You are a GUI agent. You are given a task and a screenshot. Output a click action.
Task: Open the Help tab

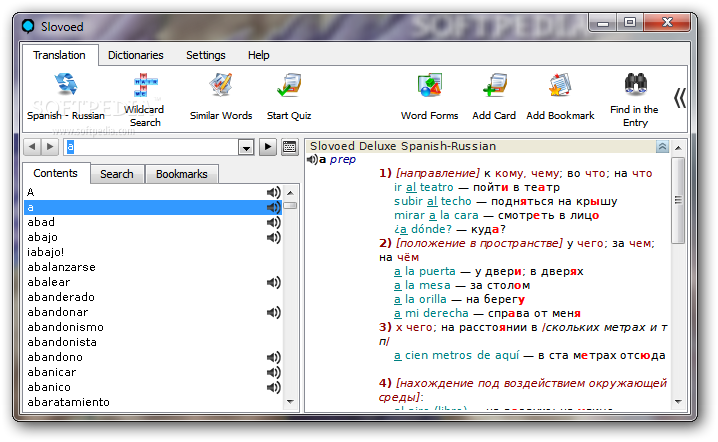point(259,55)
